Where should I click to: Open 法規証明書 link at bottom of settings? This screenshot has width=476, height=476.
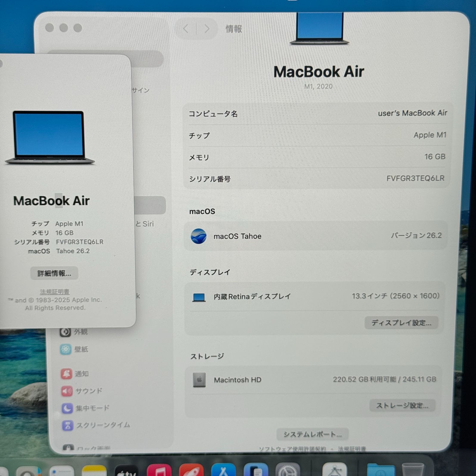[x=352, y=449]
